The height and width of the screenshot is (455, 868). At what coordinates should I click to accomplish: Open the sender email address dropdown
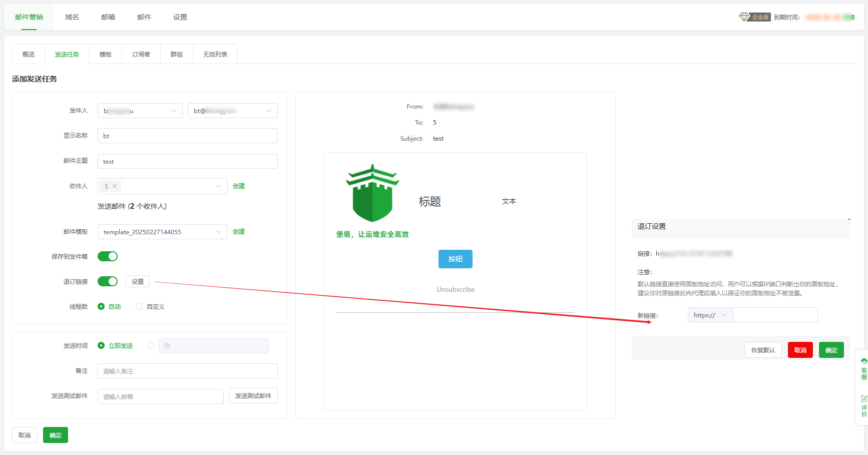(233, 111)
